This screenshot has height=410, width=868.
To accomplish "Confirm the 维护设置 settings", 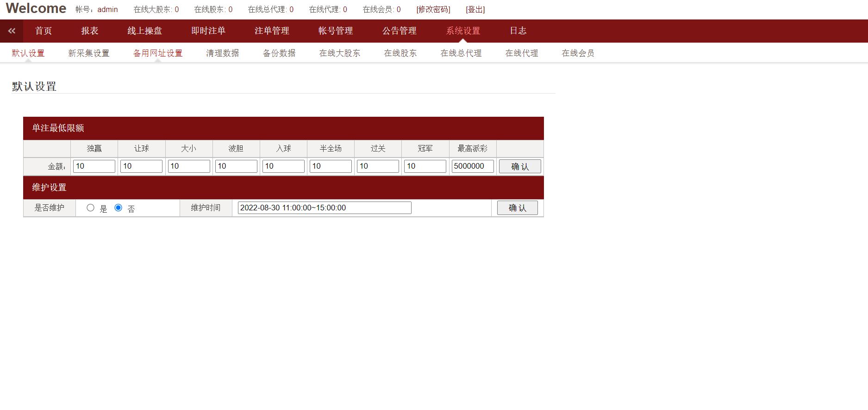I will pos(518,208).
